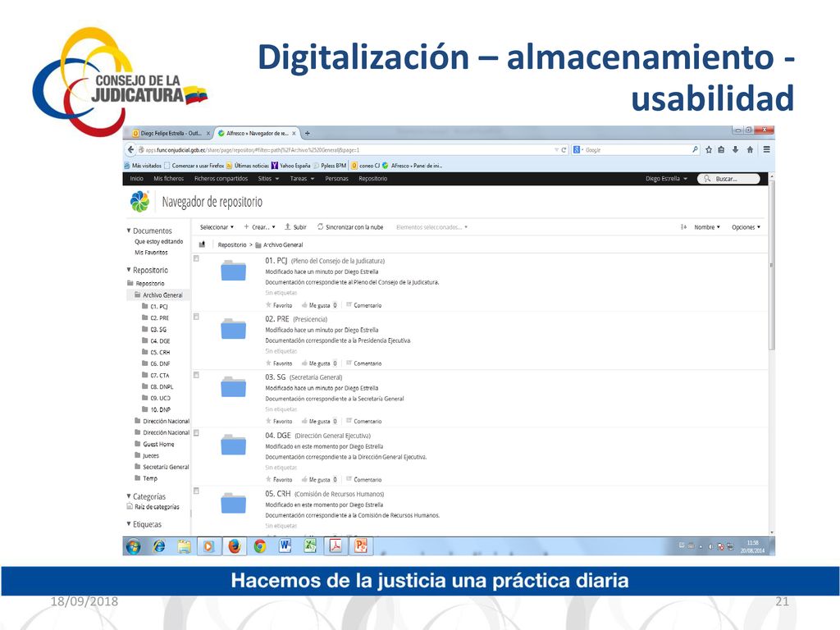Tick the checkbox for 02. PRE

(x=197, y=317)
